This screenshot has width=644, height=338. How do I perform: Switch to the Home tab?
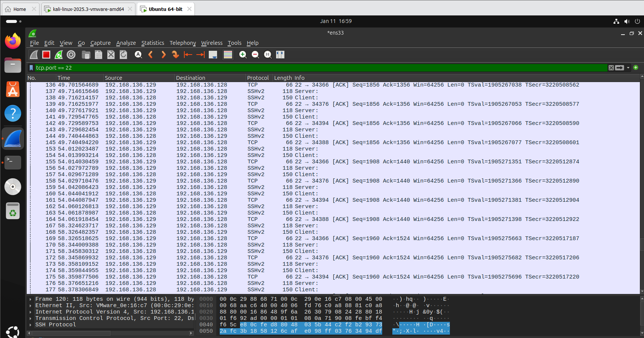click(20, 9)
